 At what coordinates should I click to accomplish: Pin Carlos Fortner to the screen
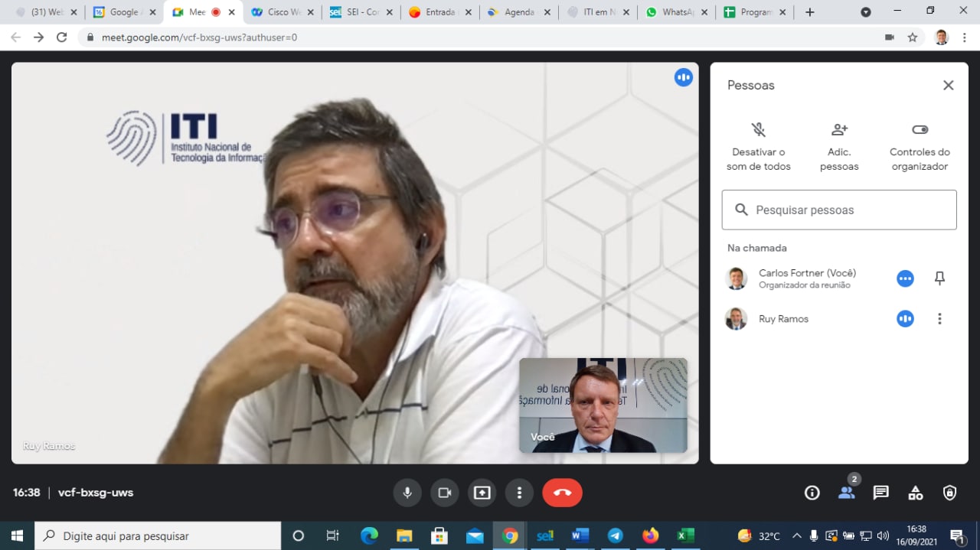(939, 278)
